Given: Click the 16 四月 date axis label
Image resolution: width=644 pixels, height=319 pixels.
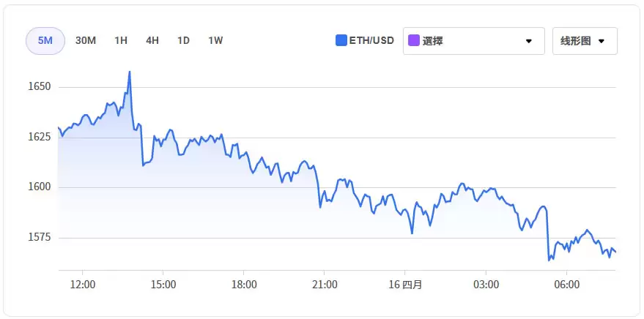Looking at the screenshot, I should (x=405, y=284).
